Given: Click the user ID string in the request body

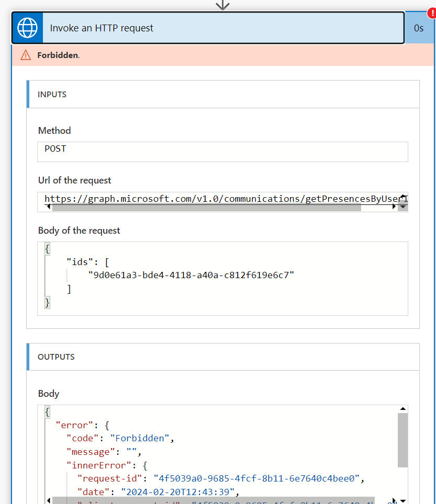Looking at the screenshot, I should pos(191,274).
